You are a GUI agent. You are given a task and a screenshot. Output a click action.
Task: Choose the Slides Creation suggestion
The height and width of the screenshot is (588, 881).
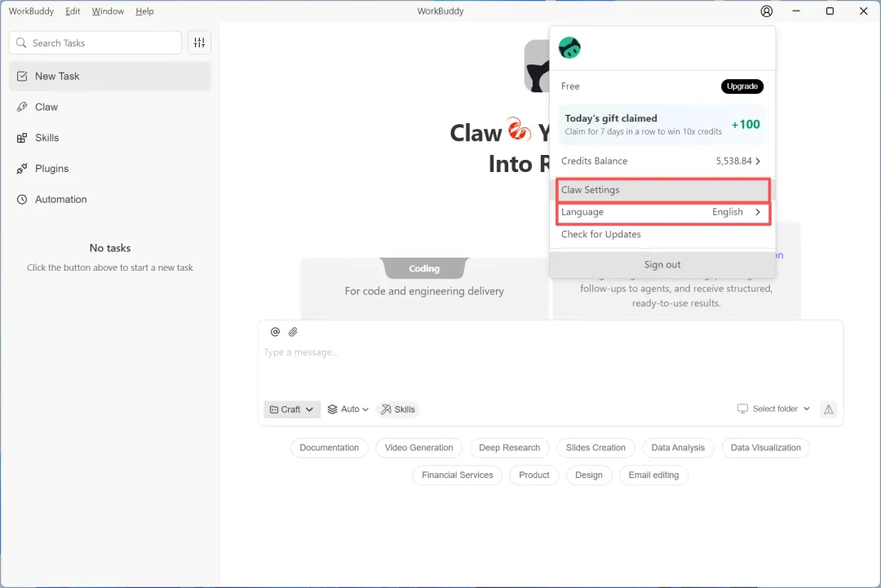coord(595,448)
